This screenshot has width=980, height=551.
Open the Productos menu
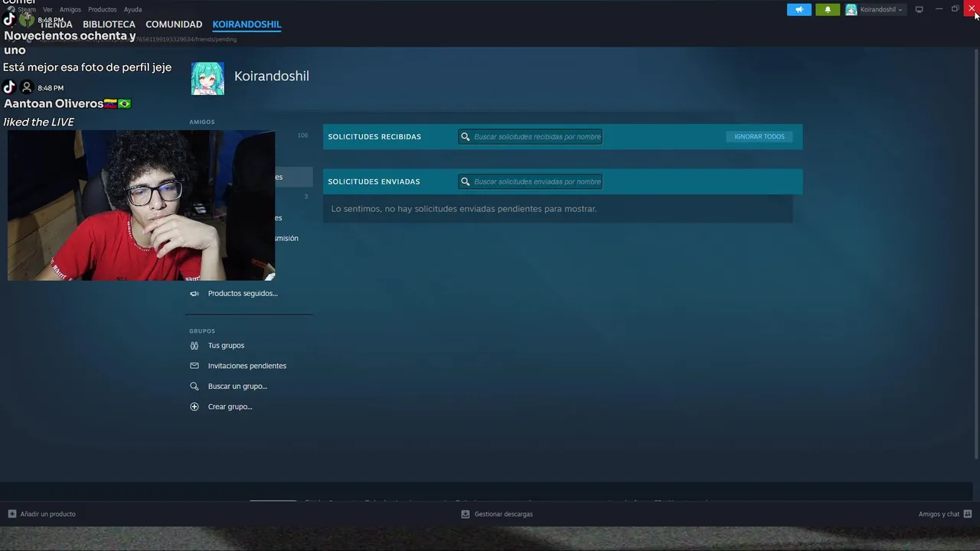[103, 10]
